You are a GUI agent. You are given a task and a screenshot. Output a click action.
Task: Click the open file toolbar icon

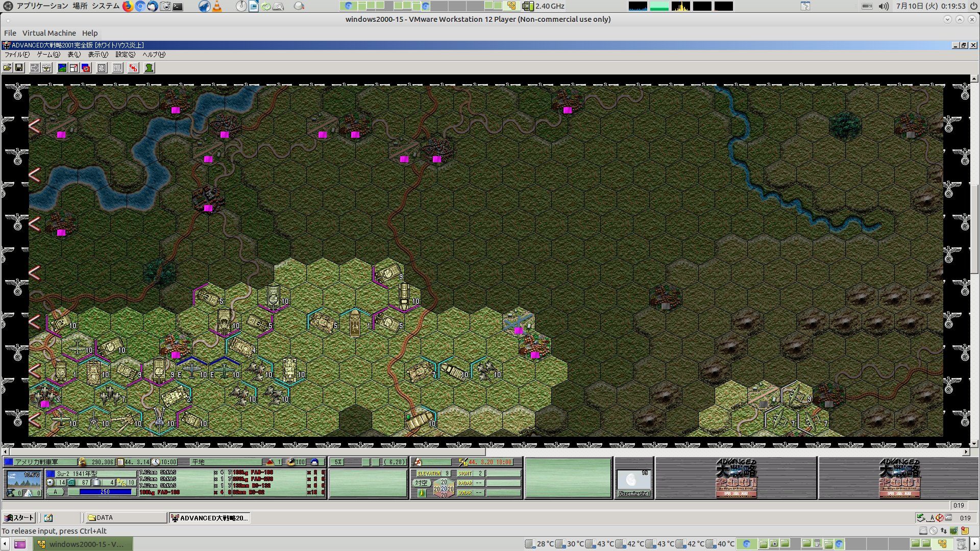[7, 68]
